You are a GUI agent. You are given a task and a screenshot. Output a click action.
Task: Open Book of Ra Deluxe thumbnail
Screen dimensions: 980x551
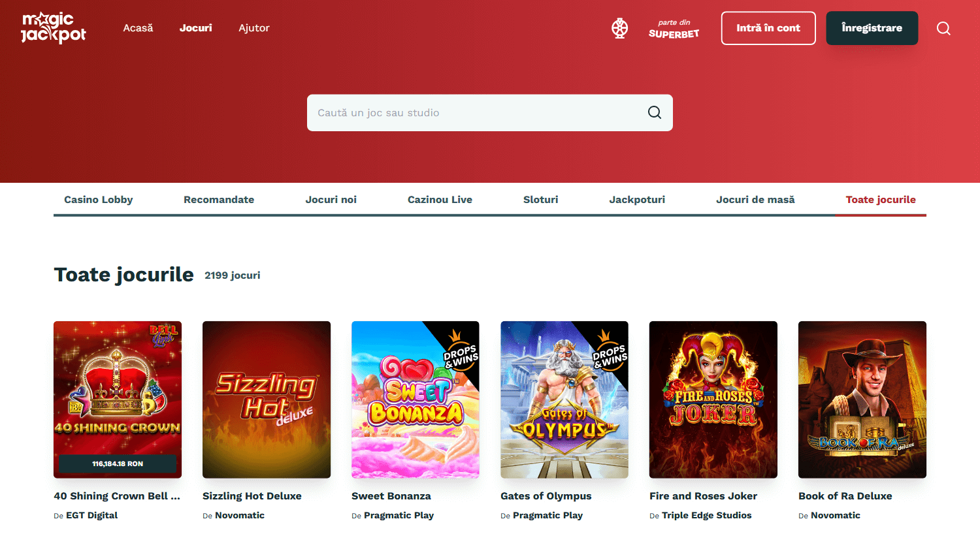click(x=862, y=400)
